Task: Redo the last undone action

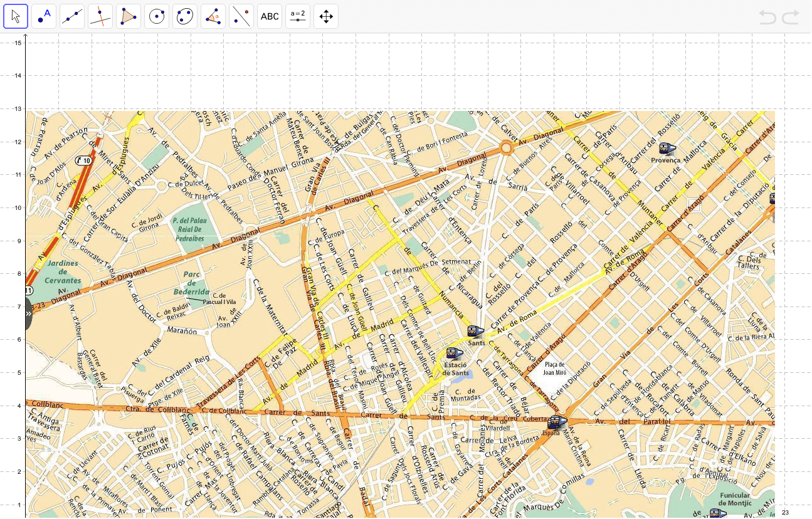Action: click(x=791, y=17)
